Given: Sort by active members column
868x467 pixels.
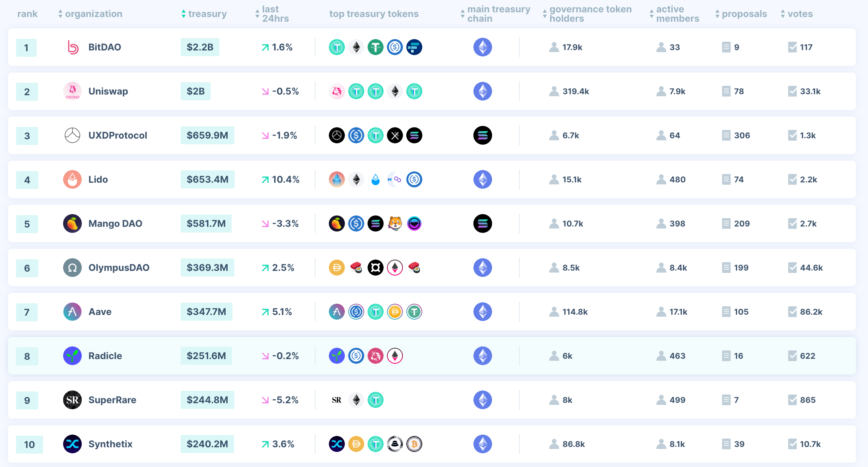Looking at the screenshot, I should pos(674,14).
